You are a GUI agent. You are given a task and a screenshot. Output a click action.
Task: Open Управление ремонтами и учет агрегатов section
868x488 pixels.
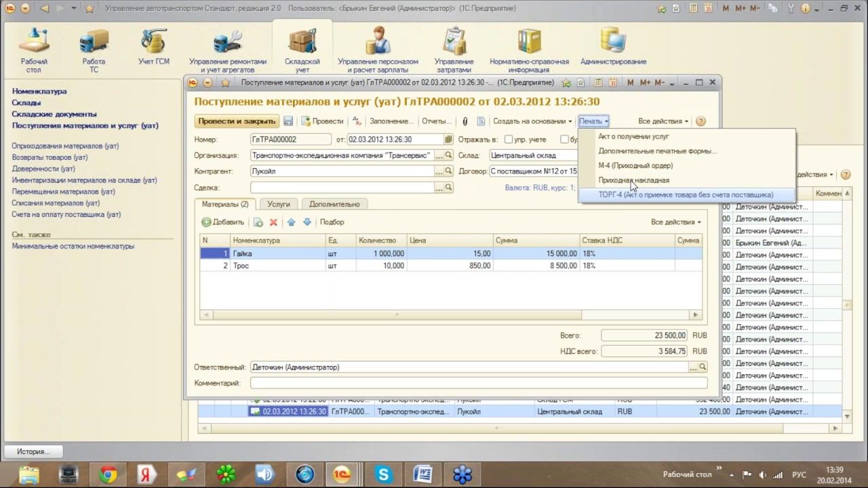[227, 50]
